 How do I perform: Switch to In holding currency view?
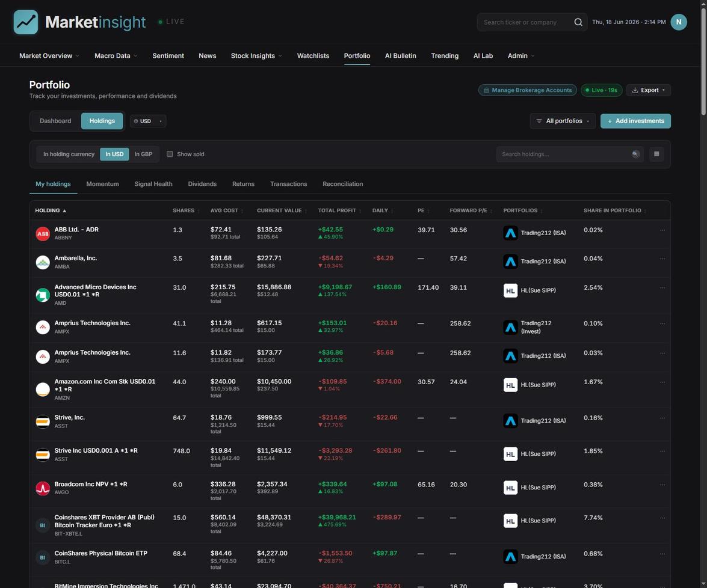[69, 154]
